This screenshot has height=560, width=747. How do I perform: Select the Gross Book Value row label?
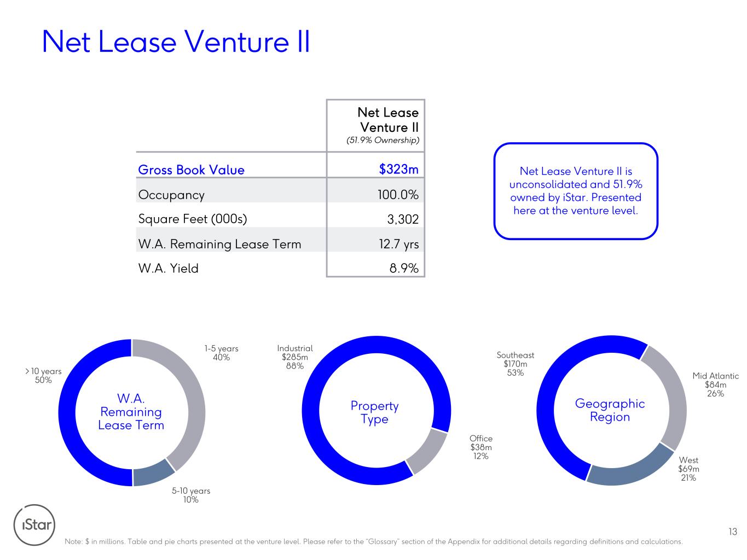[x=191, y=170]
